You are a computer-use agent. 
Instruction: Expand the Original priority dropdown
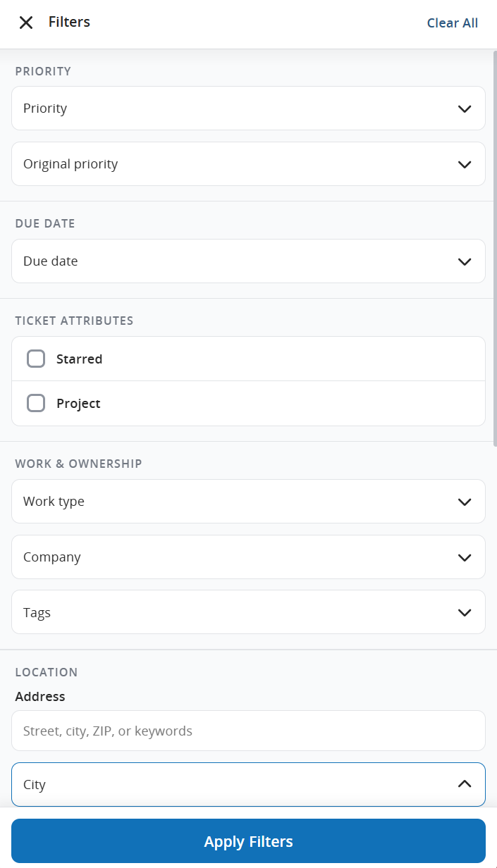click(248, 164)
